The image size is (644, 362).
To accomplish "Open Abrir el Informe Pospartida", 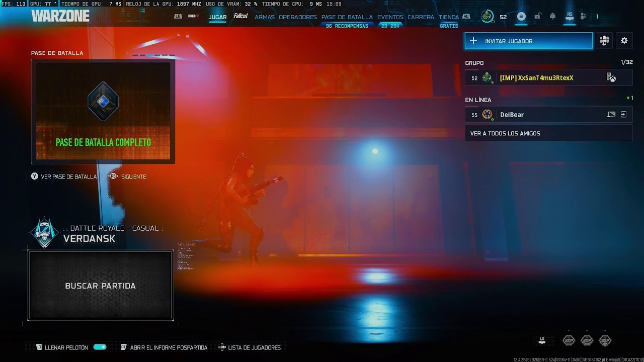I will [x=164, y=347].
